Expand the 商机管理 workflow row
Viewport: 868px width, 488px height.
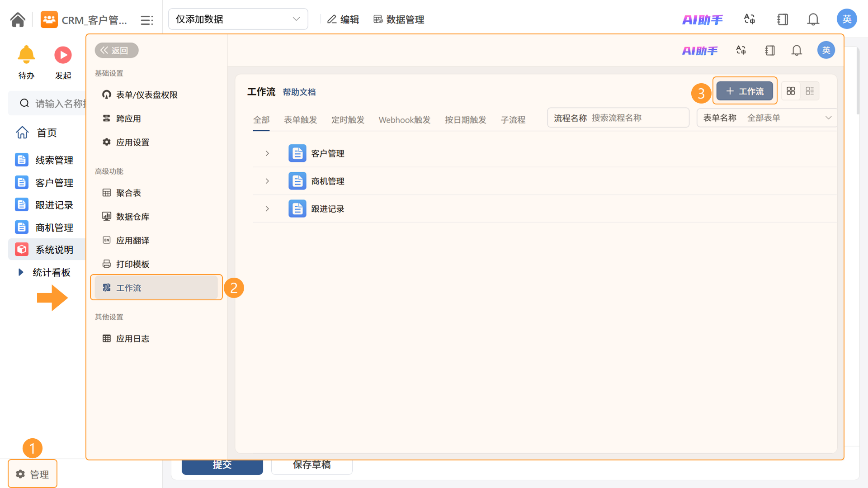pyautogui.click(x=267, y=181)
